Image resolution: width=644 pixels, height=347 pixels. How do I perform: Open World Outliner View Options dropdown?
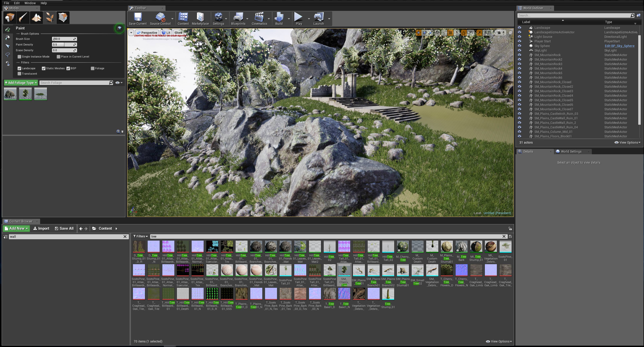pos(627,143)
